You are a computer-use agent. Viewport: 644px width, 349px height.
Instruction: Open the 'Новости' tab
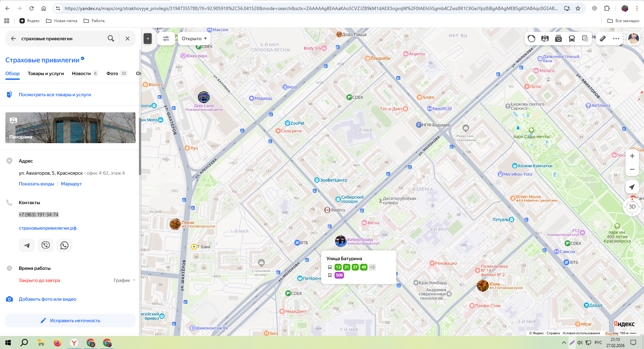(x=81, y=73)
